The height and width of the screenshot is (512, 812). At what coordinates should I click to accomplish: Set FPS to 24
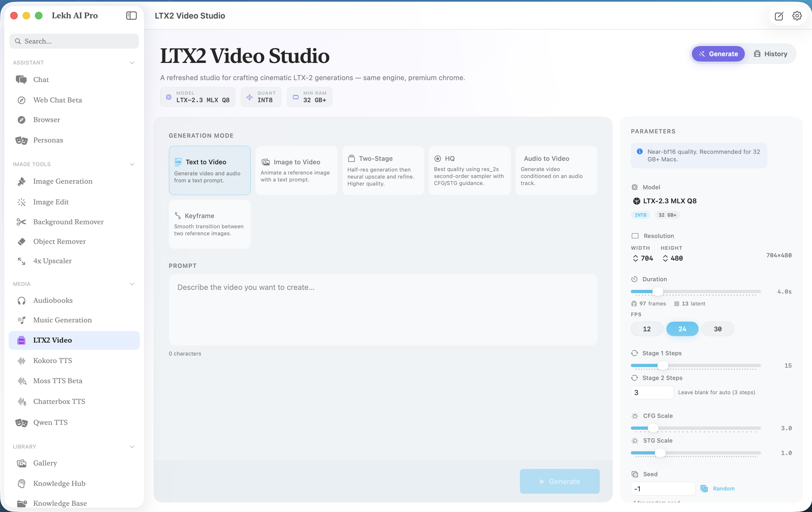[682, 329]
